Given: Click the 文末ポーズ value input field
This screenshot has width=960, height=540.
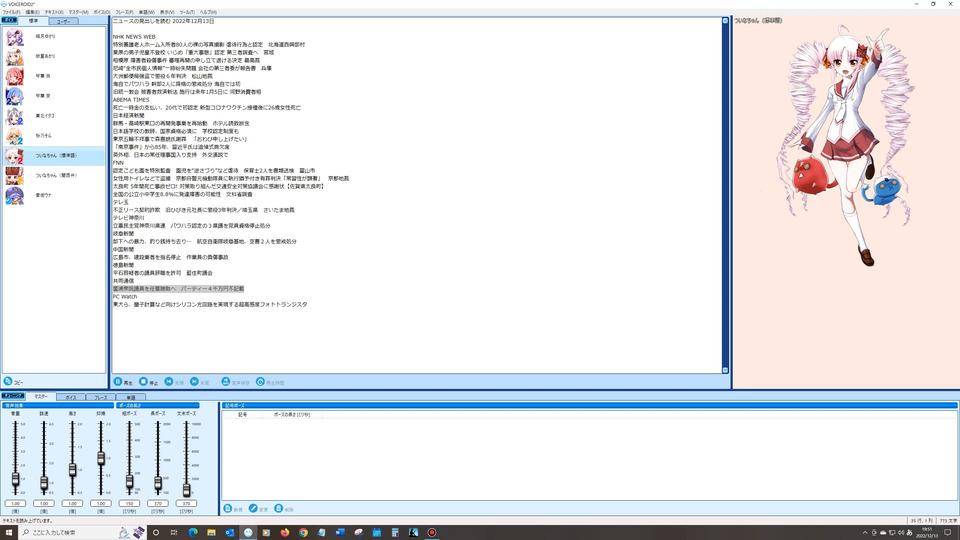Looking at the screenshot, I should pos(186,503).
